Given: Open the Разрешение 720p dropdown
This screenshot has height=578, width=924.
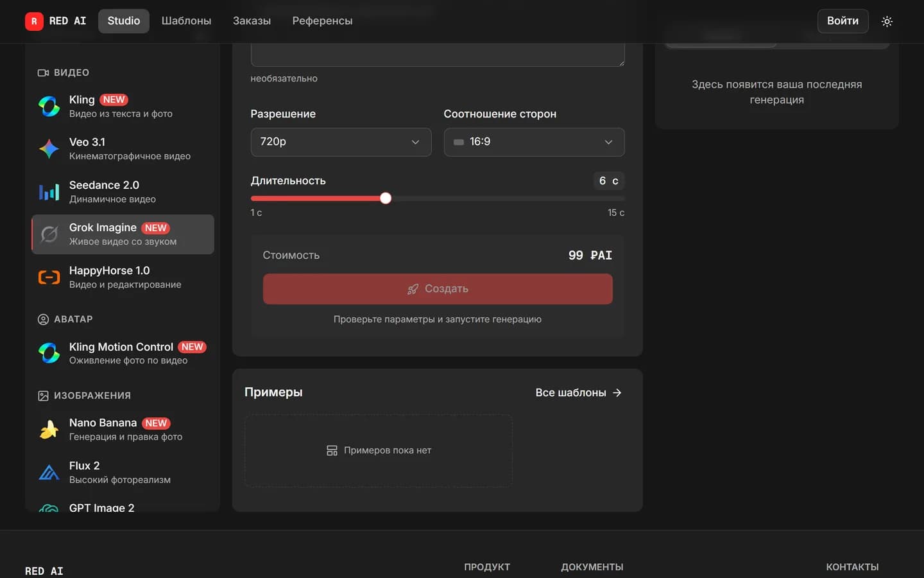Looking at the screenshot, I should tap(341, 142).
